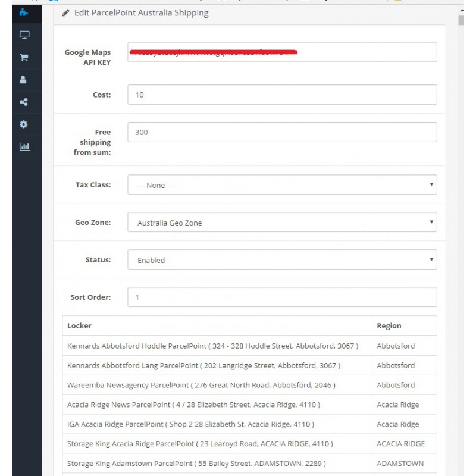Open the System gear icon in sidebar

click(x=24, y=124)
